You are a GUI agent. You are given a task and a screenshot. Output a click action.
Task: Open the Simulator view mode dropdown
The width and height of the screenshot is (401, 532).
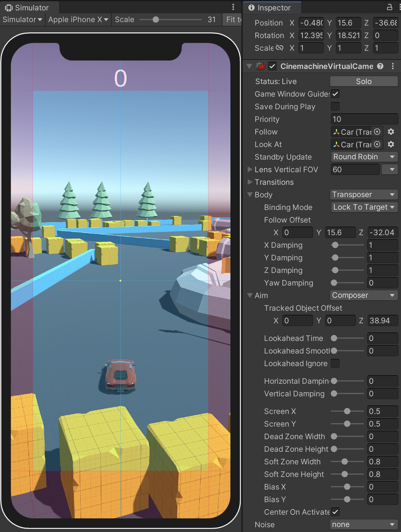click(x=22, y=20)
